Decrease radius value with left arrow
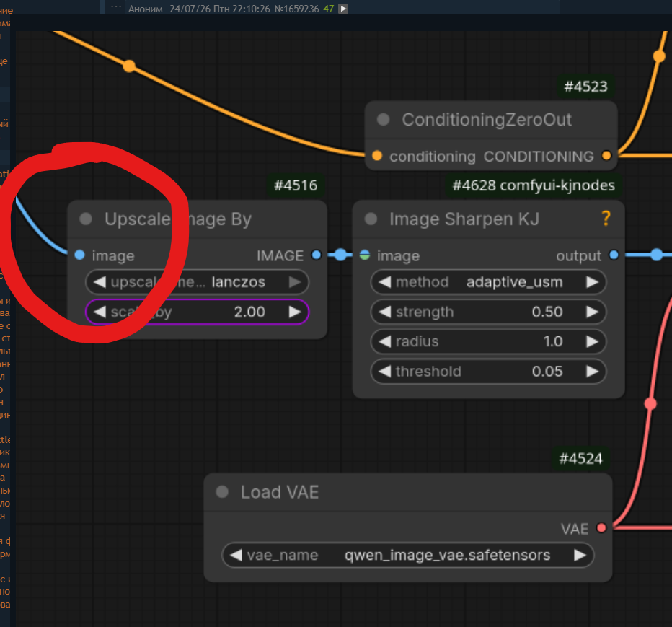Image resolution: width=672 pixels, height=627 pixels. click(x=385, y=341)
